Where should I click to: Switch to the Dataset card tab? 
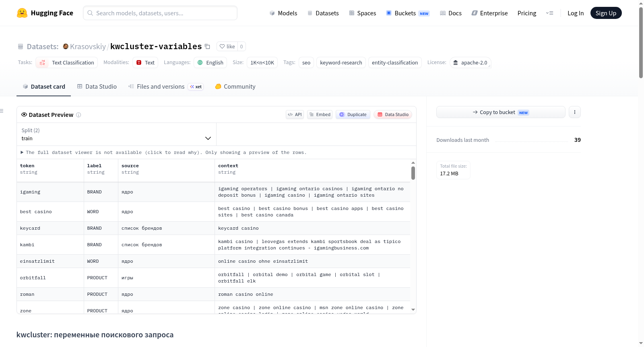43,87
